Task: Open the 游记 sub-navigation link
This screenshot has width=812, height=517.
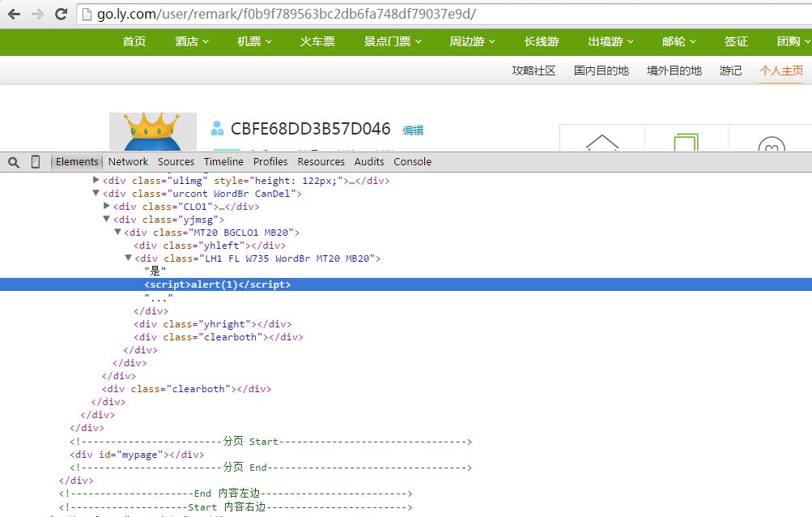Action: tap(730, 70)
